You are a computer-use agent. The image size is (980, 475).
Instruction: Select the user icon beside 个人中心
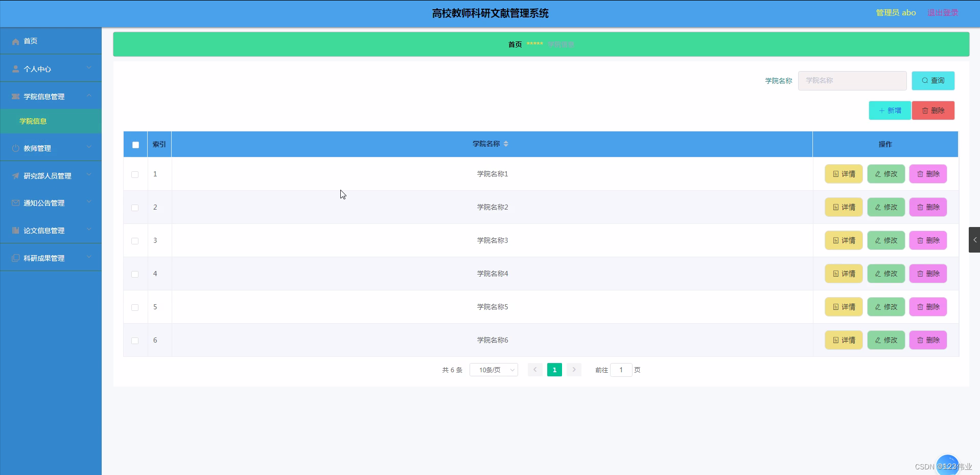pyautogui.click(x=15, y=69)
